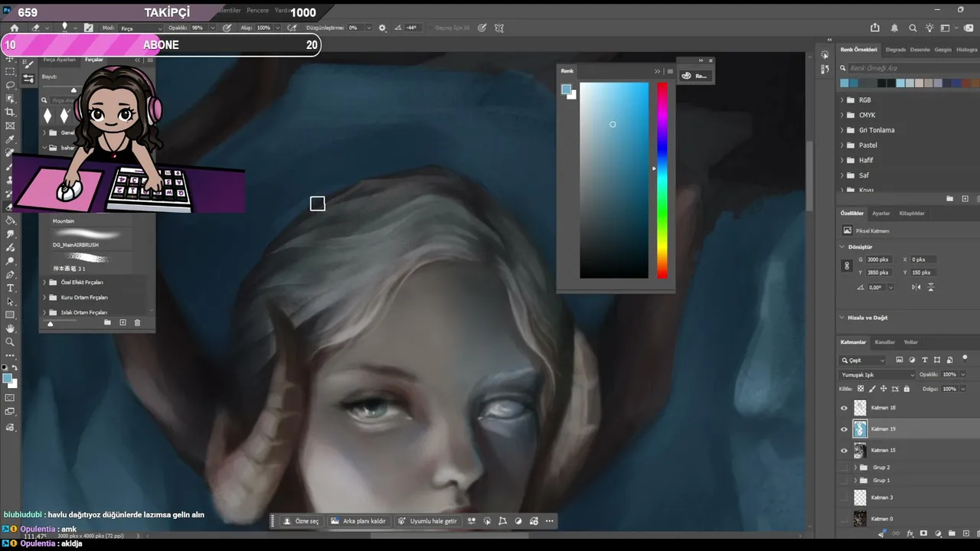
Task: Switch to the Yollar tab
Action: click(x=911, y=342)
